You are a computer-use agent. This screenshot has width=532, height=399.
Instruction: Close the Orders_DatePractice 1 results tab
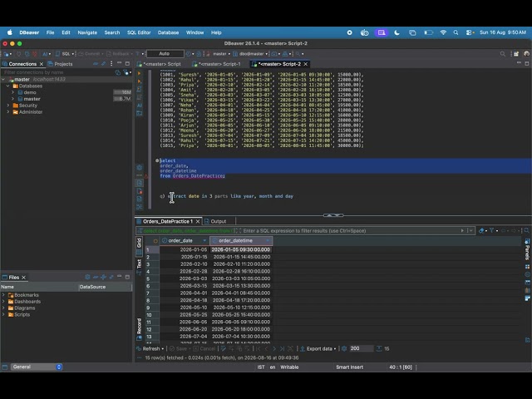198,221
